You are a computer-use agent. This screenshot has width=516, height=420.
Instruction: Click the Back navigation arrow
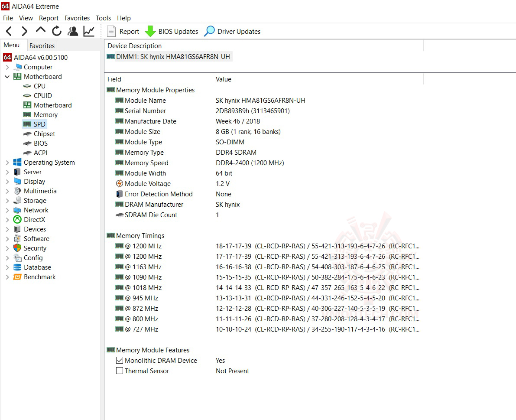pos(9,31)
